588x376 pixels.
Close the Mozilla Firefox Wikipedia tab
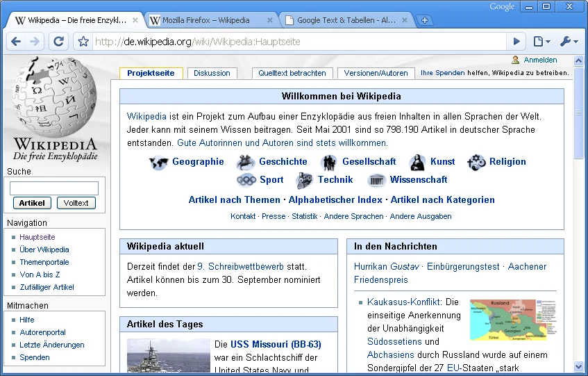click(x=269, y=20)
